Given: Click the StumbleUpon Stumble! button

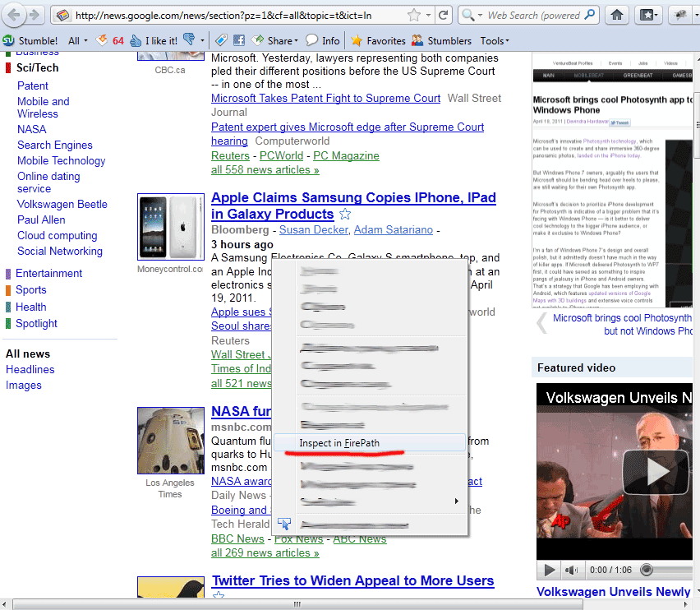Looking at the screenshot, I should 30,40.
